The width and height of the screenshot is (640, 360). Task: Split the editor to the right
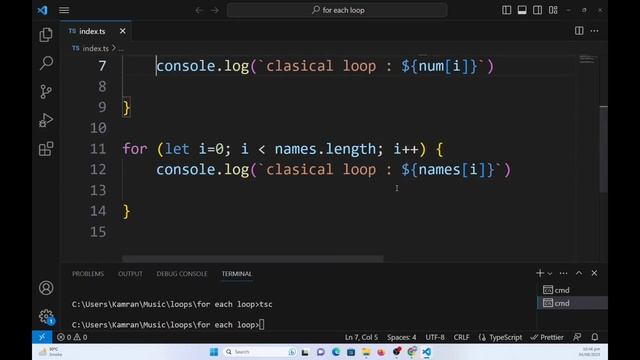click(579, 31)
